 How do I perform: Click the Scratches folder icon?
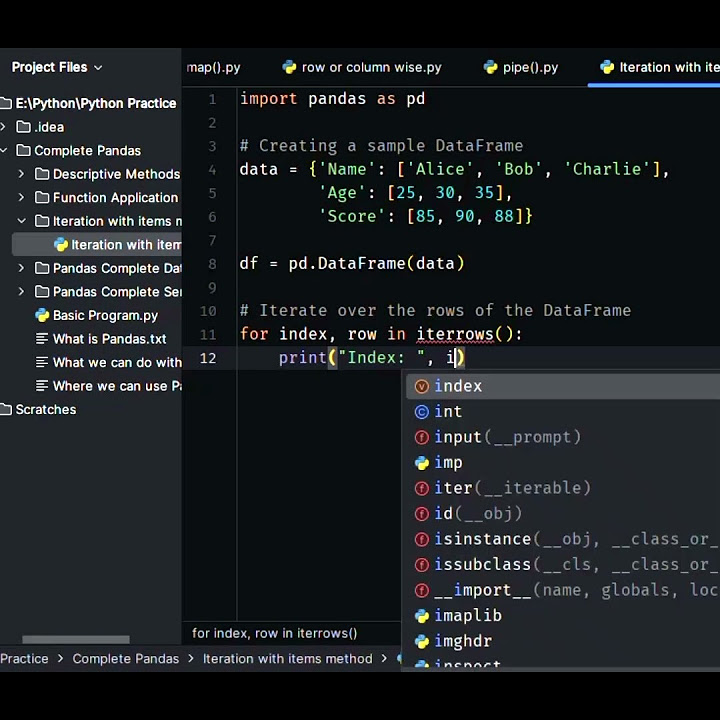6,409
